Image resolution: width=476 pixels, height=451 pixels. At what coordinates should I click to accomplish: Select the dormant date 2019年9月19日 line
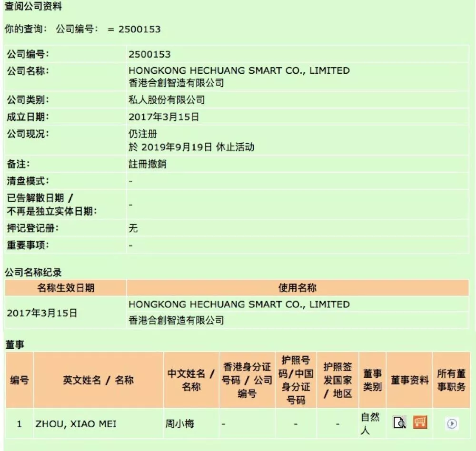click(x=191, y=147)
